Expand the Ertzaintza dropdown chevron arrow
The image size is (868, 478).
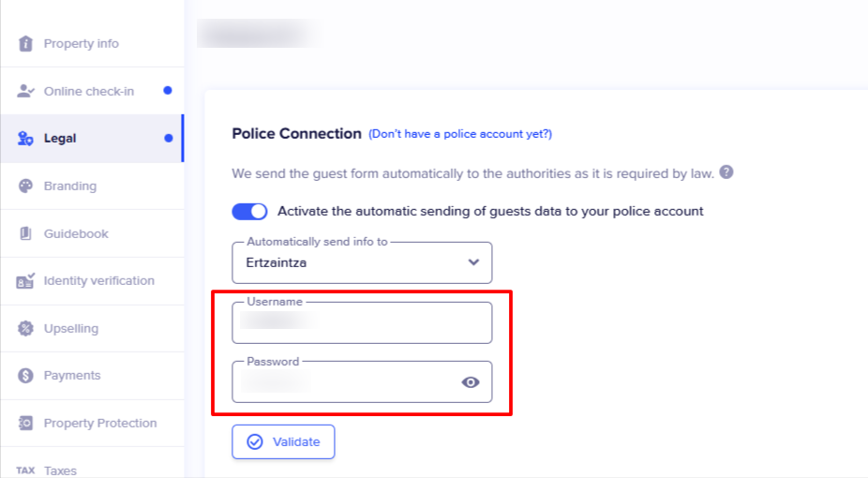coord(473,262)
